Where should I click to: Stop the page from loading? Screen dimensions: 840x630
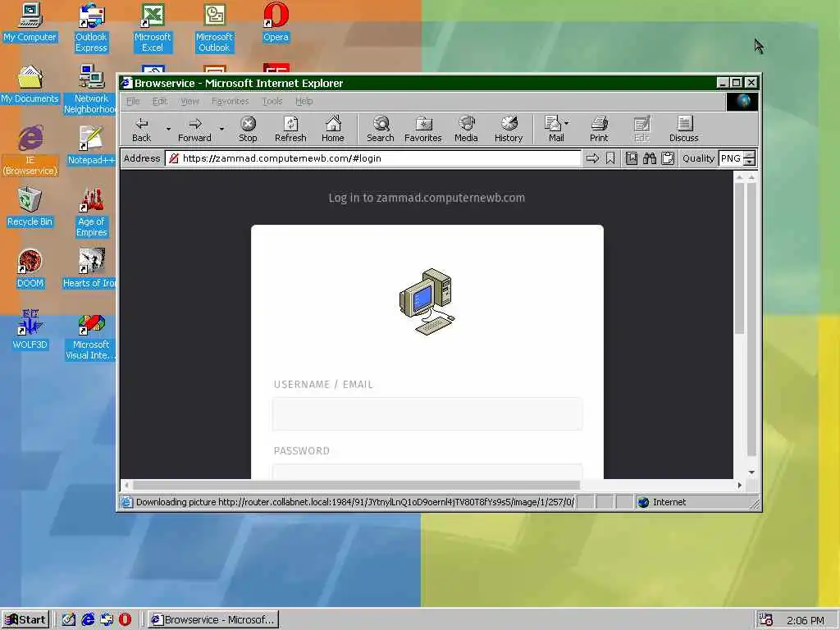pyautogui.click(x=248, y=130)
